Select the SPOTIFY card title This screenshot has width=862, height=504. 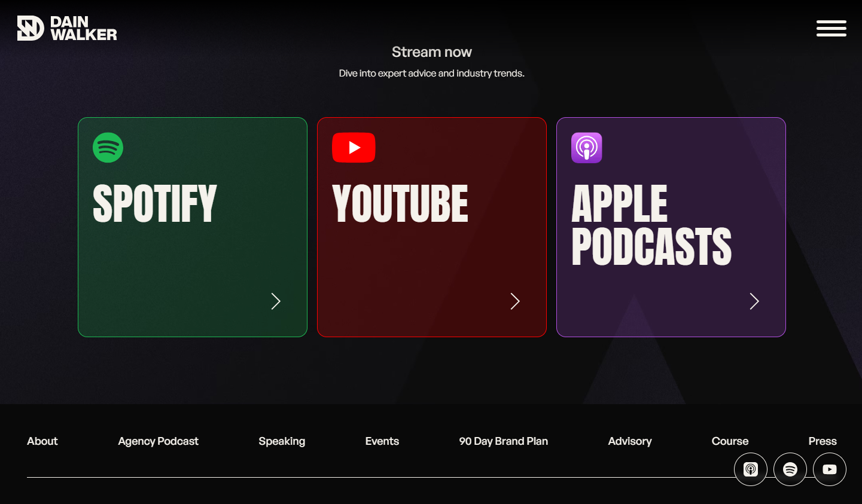tap(155, 204)
